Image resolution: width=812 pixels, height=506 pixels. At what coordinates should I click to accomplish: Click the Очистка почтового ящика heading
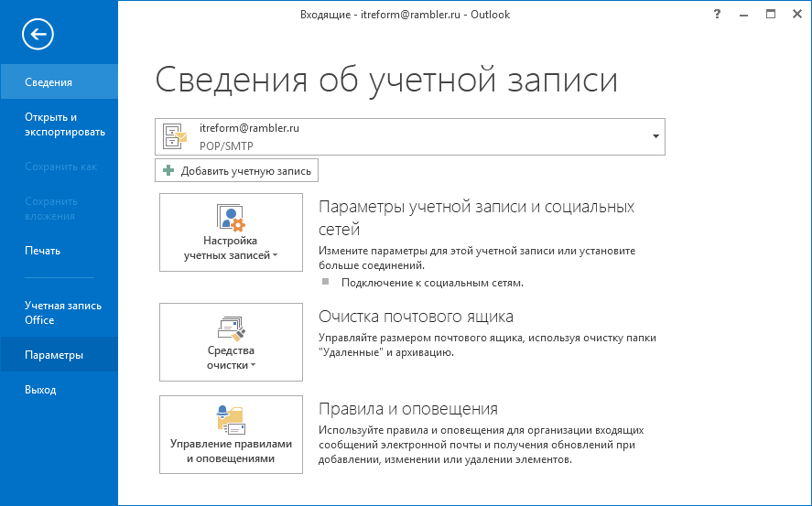coord(416,316)
